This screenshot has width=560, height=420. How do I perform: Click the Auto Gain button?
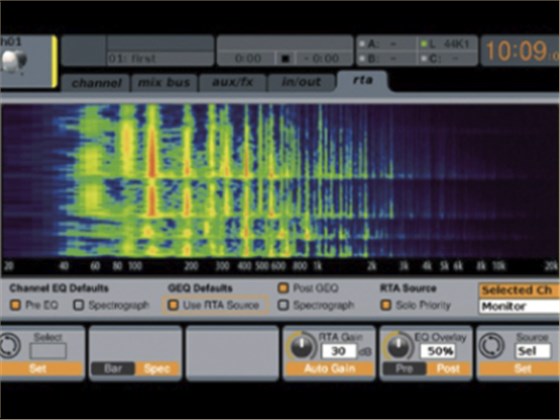pos(329,369)
